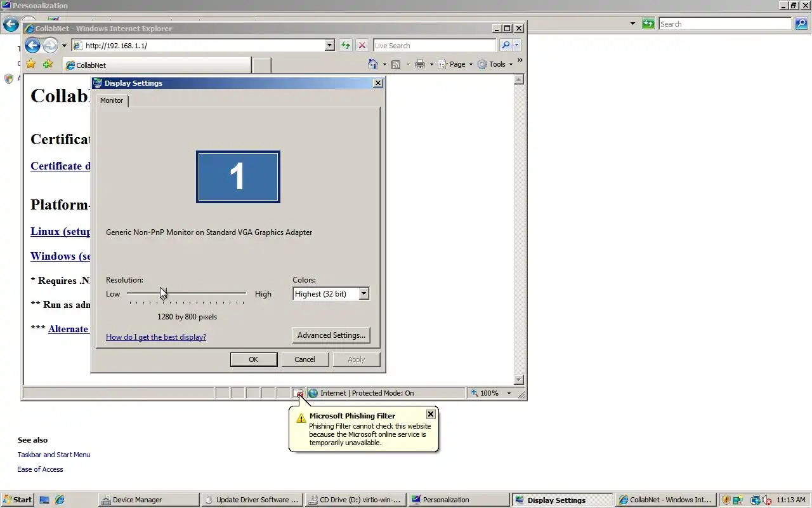This screenshot has height=508, width=812.
Task: Open Advanced Settings button
Action: click(331, 335)
